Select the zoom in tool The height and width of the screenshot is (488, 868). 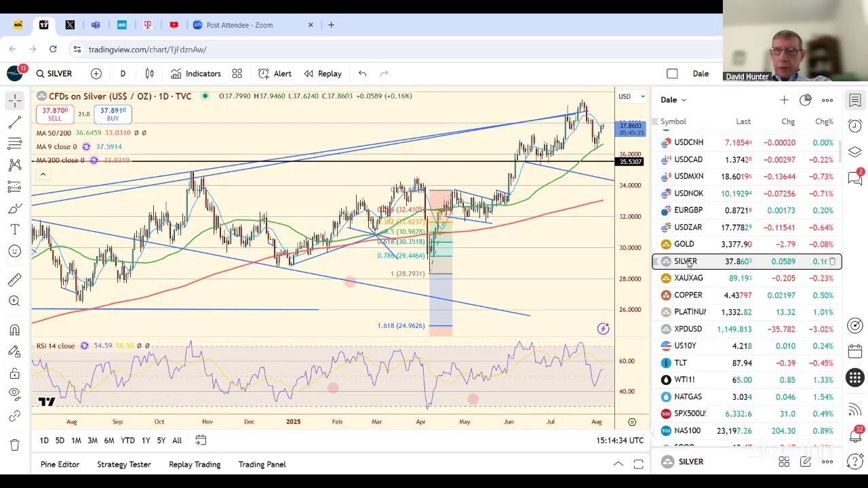pyautogui.click(x=15, y=302)
